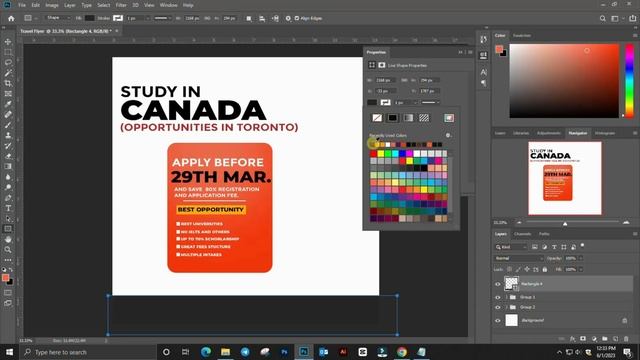Viewport: 640px width, 360px height.
Task: Select the Move tool
Action: click(x=8, y=42)
